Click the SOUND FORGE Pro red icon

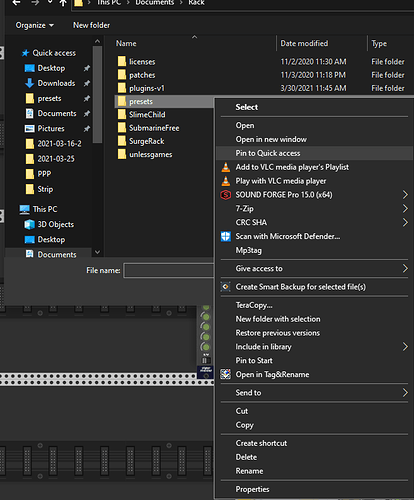[x=226, y=195]
